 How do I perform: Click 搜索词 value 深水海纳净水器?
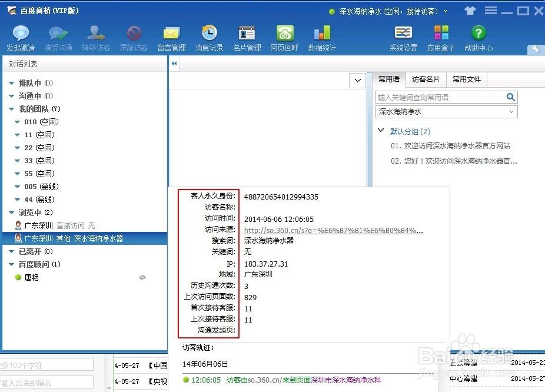(x=269, y=241)
